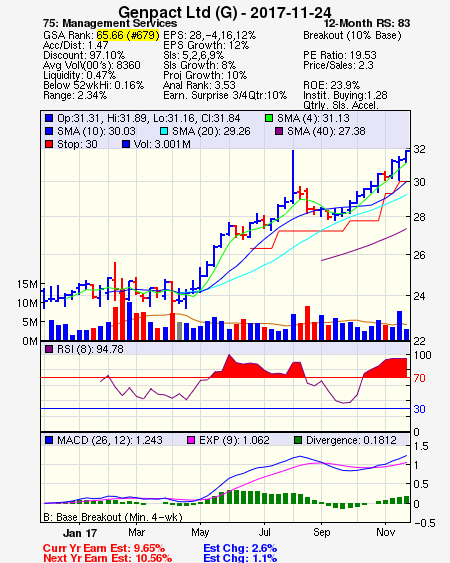The height and width of the screenshot is (563, 450).
Task: Click the Acc/Dist: 1.47 text
Action: pos(75,45)
